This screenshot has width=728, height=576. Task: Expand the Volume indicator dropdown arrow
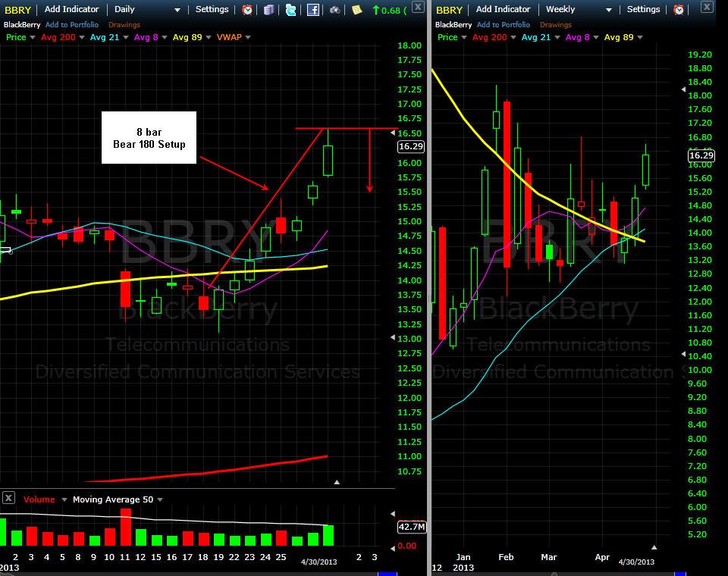click(x=64, y=500)
